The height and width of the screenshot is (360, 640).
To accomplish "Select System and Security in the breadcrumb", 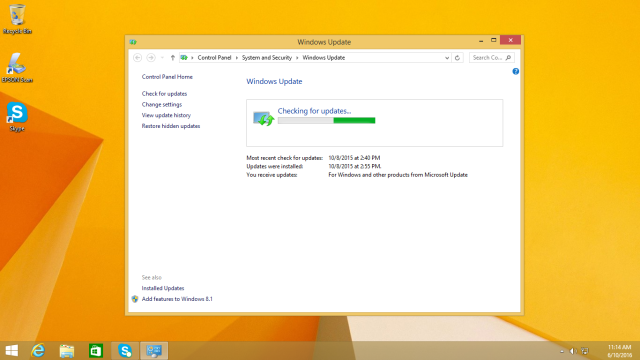I will pos(267,58).
